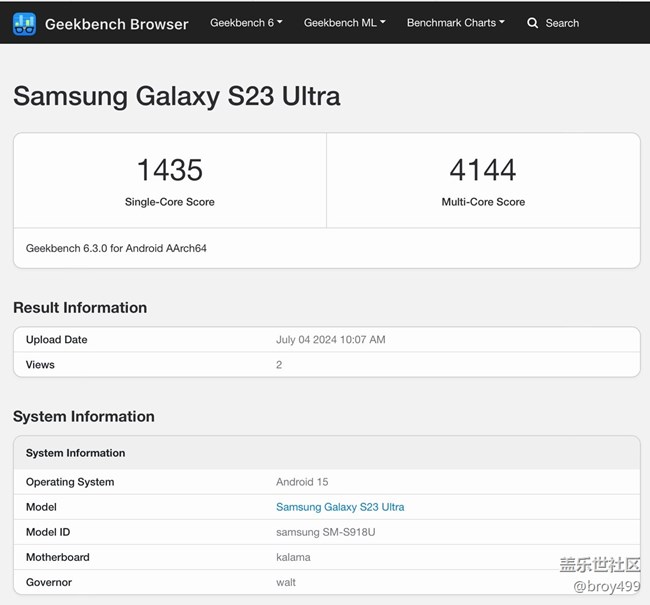This screenshot has height=605, width=650.
Task: Click the 1435 single-core score number
Action: [x=170, y=170]
